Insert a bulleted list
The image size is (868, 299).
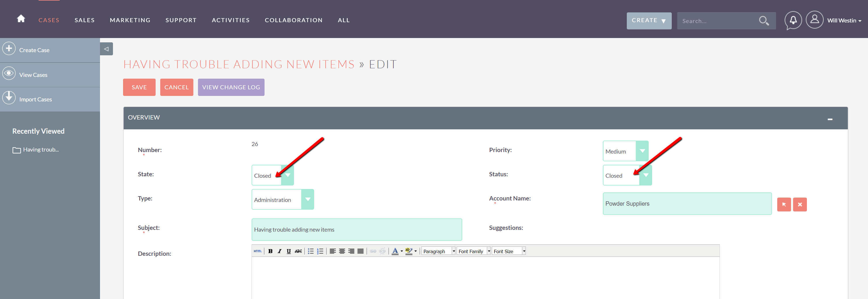311,251
